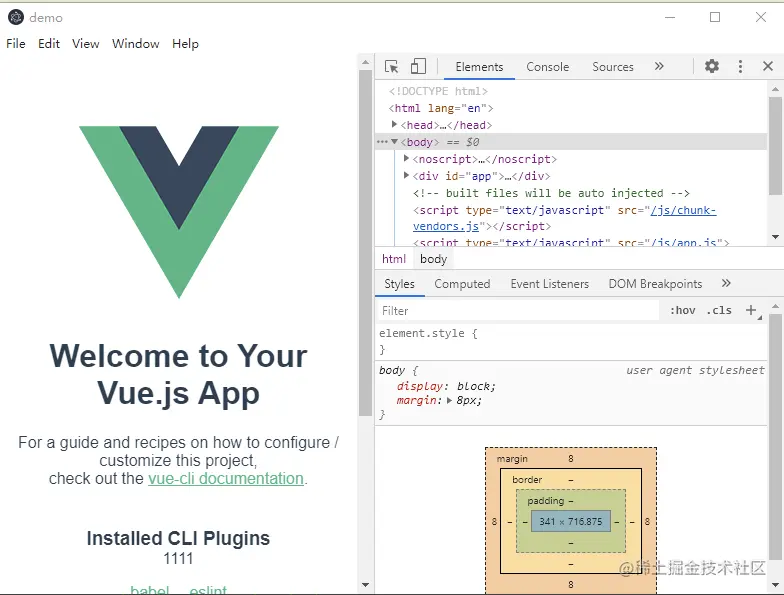784x595 pixels.
Task: Open the Window menu
Action: point(136,44)
